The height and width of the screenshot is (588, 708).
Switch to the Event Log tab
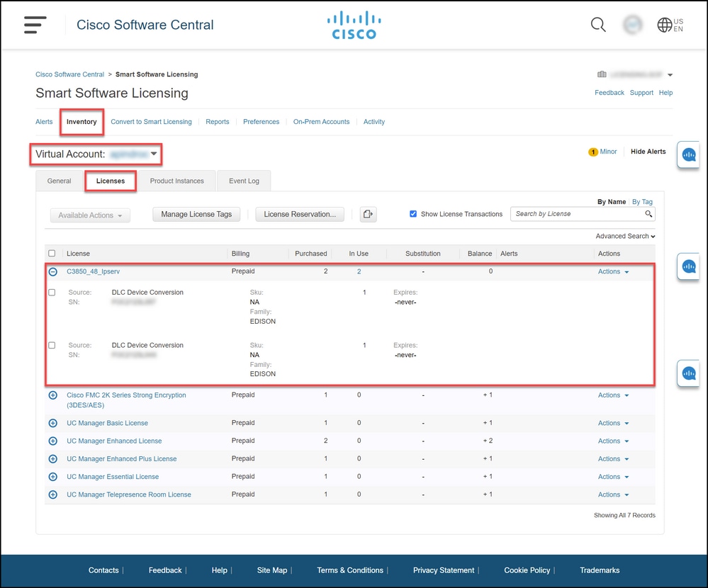point(244,181)
